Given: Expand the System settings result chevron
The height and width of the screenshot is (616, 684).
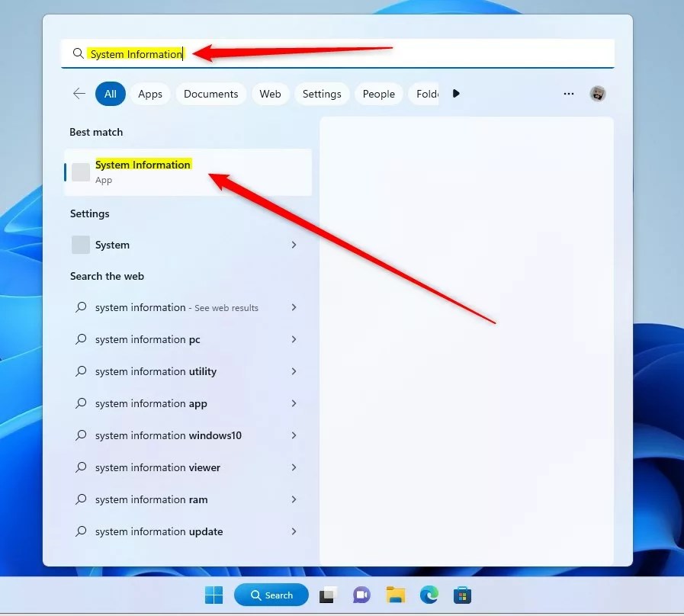Looking at the screenshot, I should (294, 245).
